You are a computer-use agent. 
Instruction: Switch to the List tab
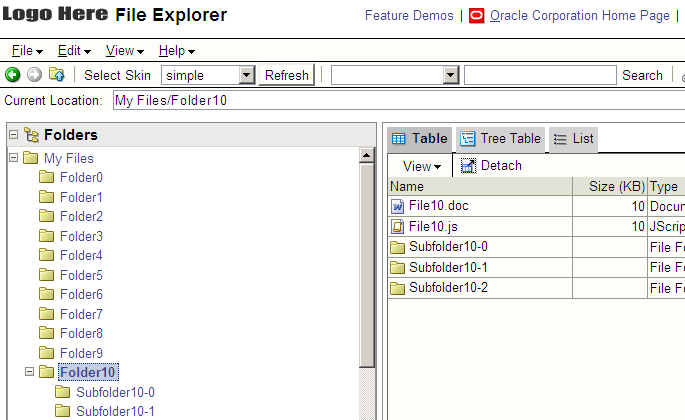[573, 139]
